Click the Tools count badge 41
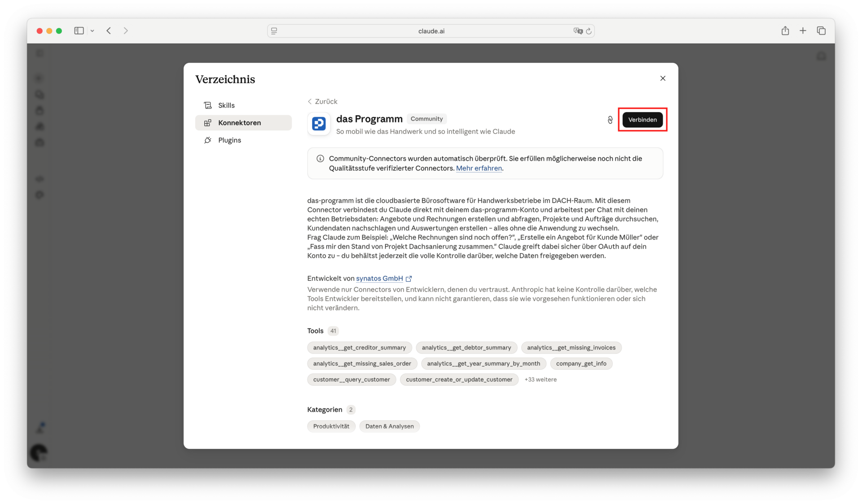Screen dimensions: 862x504 [333, 331]
